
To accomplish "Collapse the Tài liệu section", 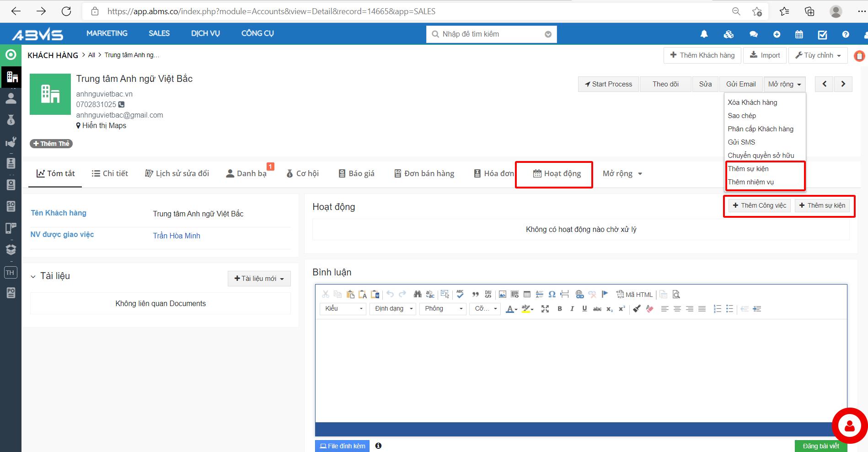I will click(33, 277).
